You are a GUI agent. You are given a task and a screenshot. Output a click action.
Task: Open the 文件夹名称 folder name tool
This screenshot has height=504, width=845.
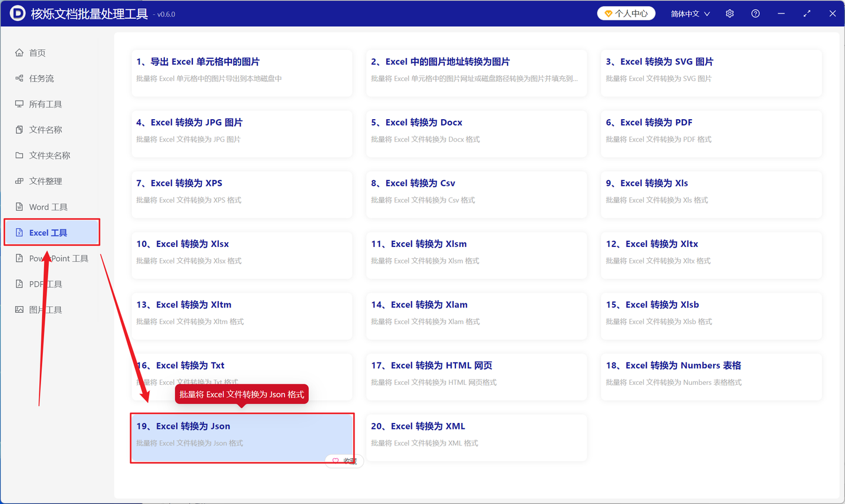click(52, 155)
